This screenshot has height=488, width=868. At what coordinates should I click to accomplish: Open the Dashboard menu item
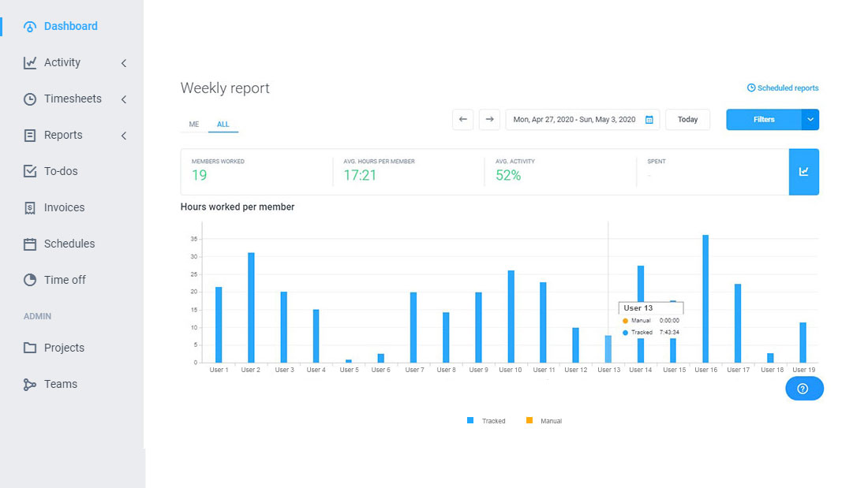(x=72, y=27)
